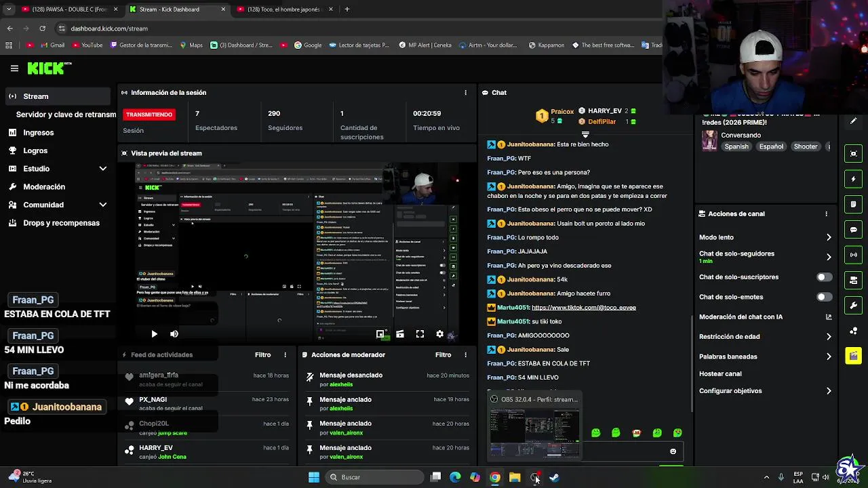Mute the stream preview volume
Image resolution: width=868 pixels, height=488 pixels.
pos(174,334)
